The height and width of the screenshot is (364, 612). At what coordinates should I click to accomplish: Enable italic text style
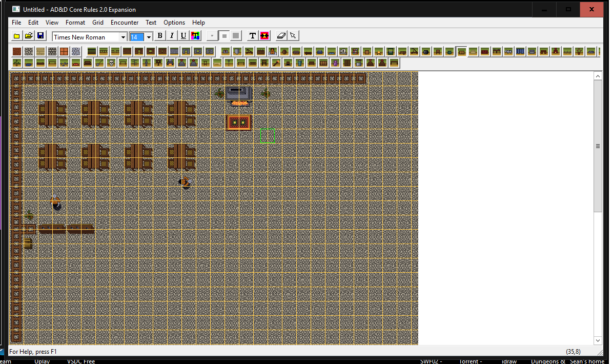click(x=171, y=35)
